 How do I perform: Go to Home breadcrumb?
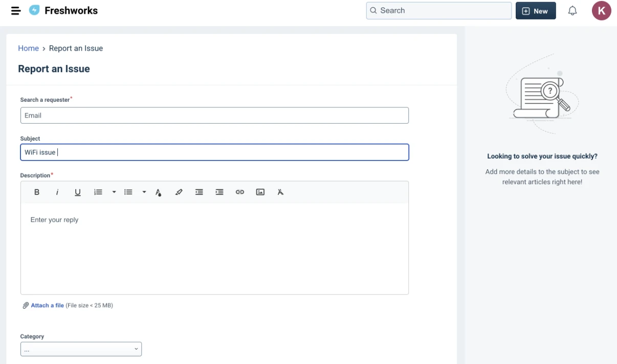[x=29, y=49]
